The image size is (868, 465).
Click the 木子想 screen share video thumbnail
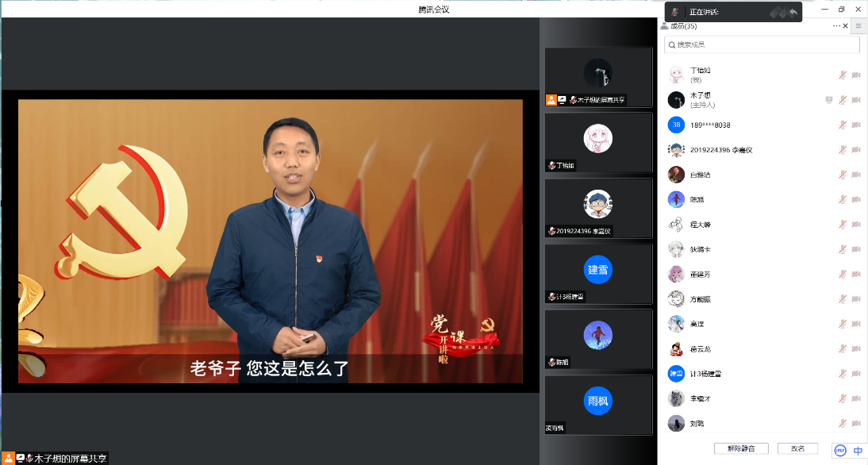[x=598, y=77]
